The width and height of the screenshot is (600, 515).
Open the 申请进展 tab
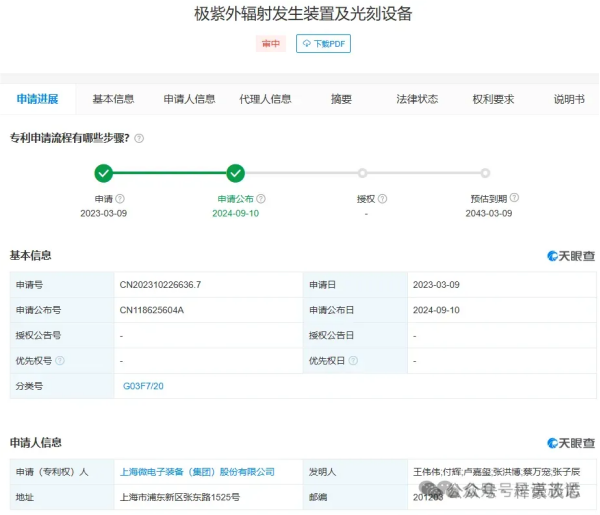pyautogui.click(x=37, y=99)
